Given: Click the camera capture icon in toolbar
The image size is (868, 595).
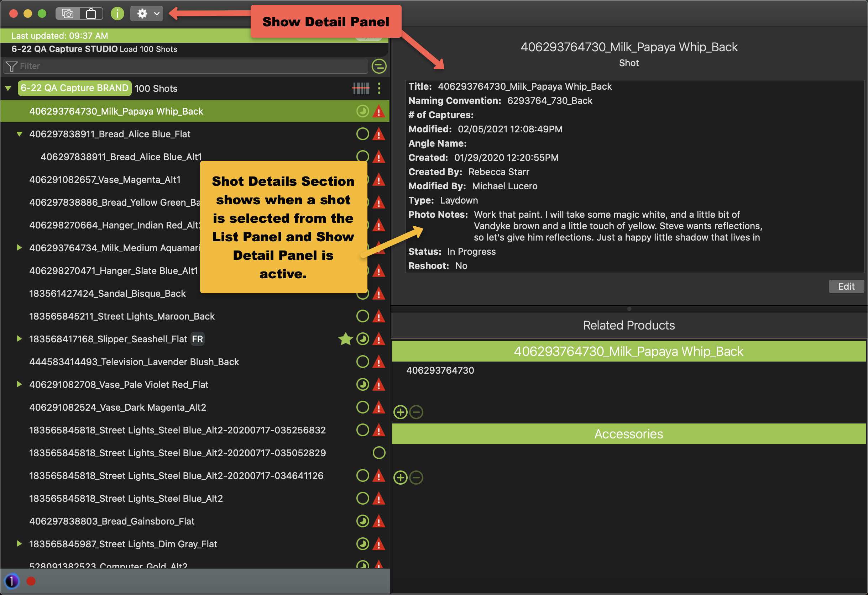Looking at the screenshot, I should tap(68, 14).
